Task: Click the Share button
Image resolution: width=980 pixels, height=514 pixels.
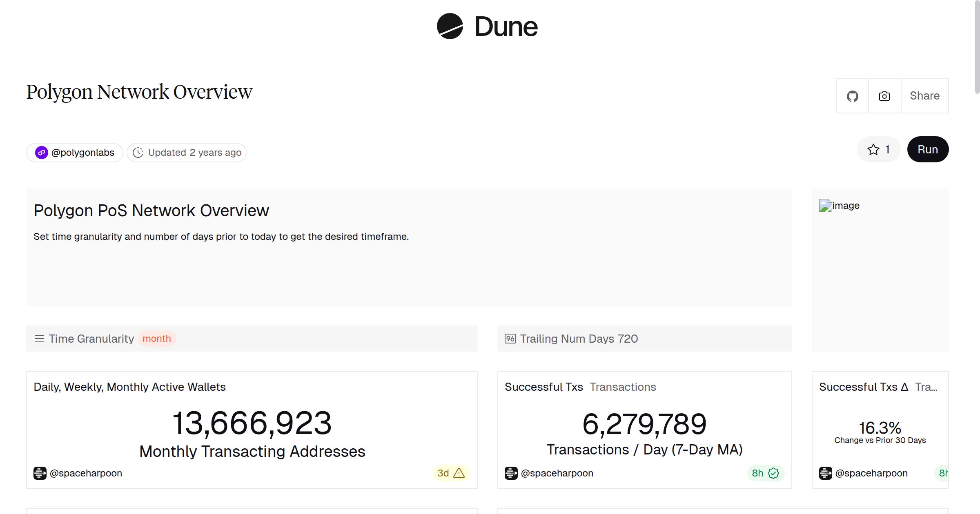Action: 924,96
